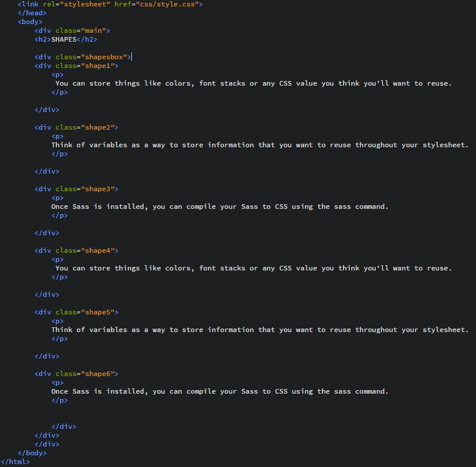Click the first 'You can store things' paragraph text
The image size is (476, 467).
pyautogui.click(x=253, y=83)
